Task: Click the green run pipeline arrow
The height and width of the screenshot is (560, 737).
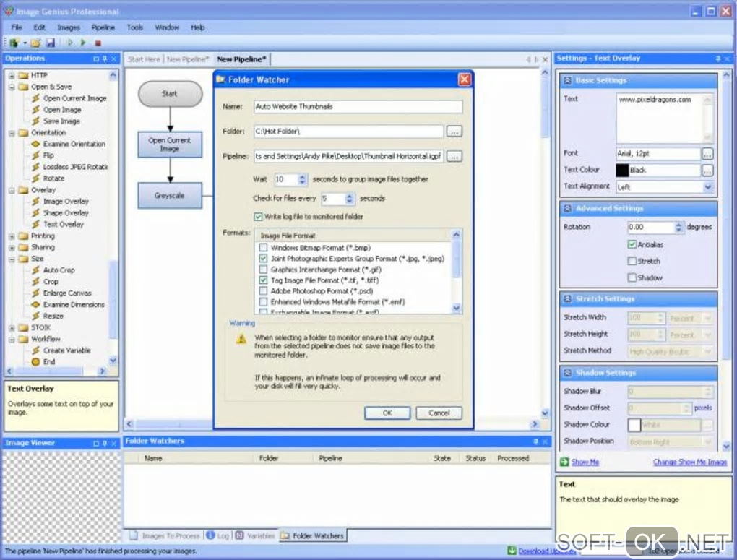Action: coord(83,43)
